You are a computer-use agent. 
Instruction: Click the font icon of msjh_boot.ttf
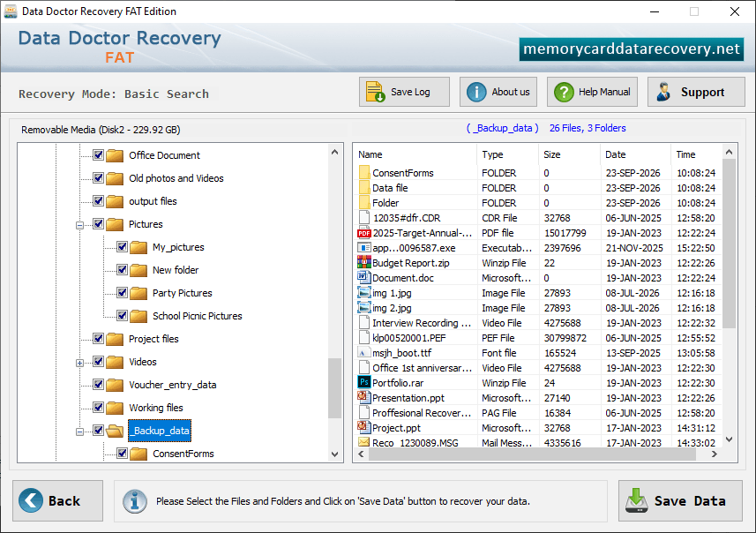click(x=363, y=353)
